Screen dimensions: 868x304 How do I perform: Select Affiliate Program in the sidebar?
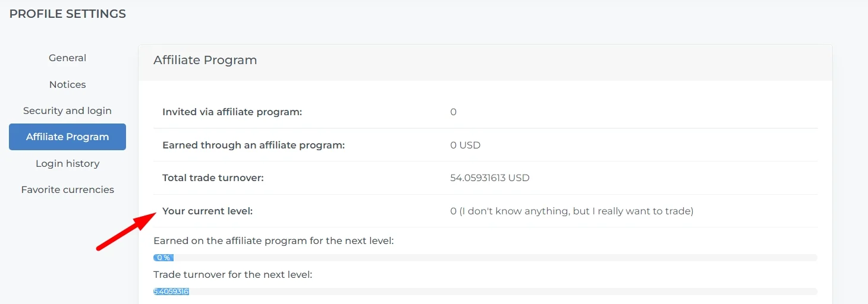coord(67,137)
